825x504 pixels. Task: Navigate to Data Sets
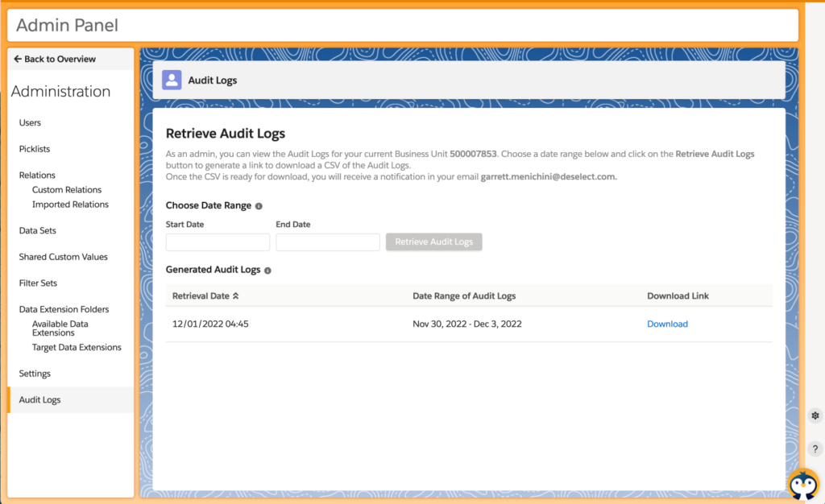pos(38,230)
